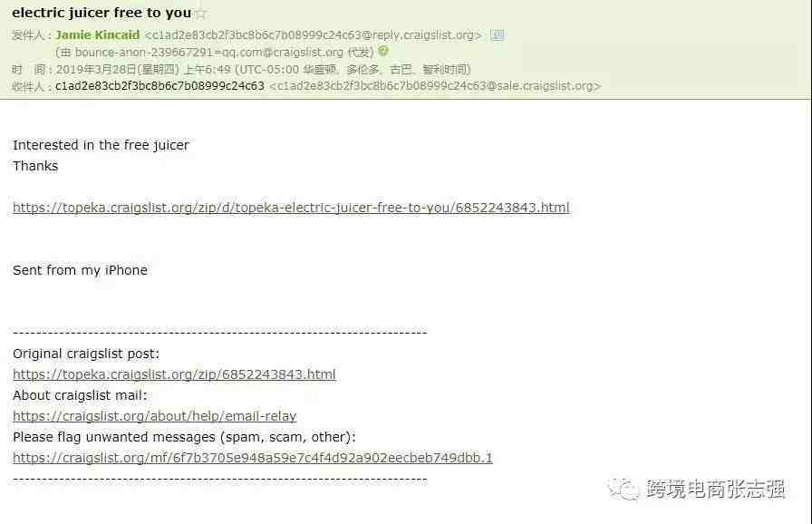Star the electric juicer email
Viewport: 812px width, 524px height.
pos(201,14)
